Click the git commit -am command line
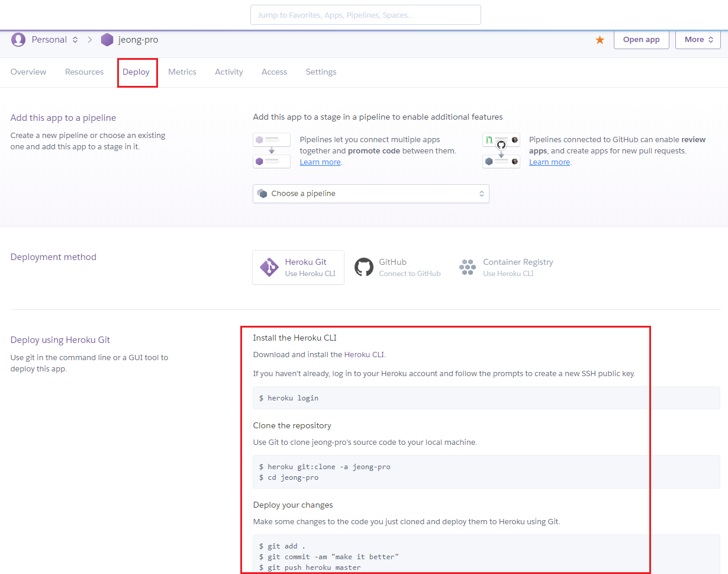 pyautogui.click(x=329, y=557)
